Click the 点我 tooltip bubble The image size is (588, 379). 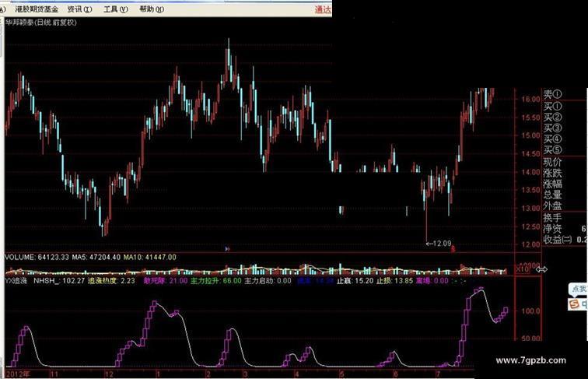[579, 289]
